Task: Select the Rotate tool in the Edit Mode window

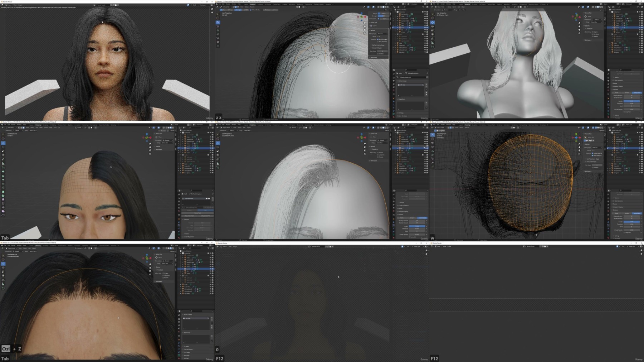Action: [x=3, y=147]
